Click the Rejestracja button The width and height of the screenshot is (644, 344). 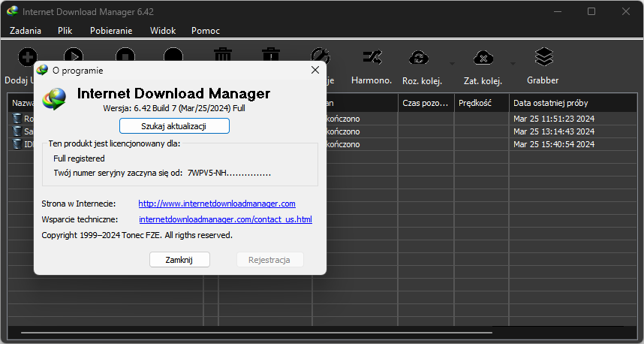pos(269,260)
